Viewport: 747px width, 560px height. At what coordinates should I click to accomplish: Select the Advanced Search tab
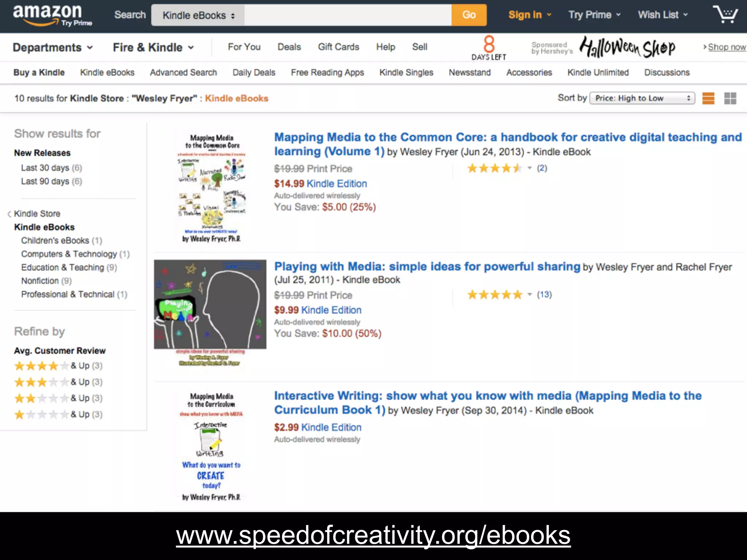tap(183, 73)
